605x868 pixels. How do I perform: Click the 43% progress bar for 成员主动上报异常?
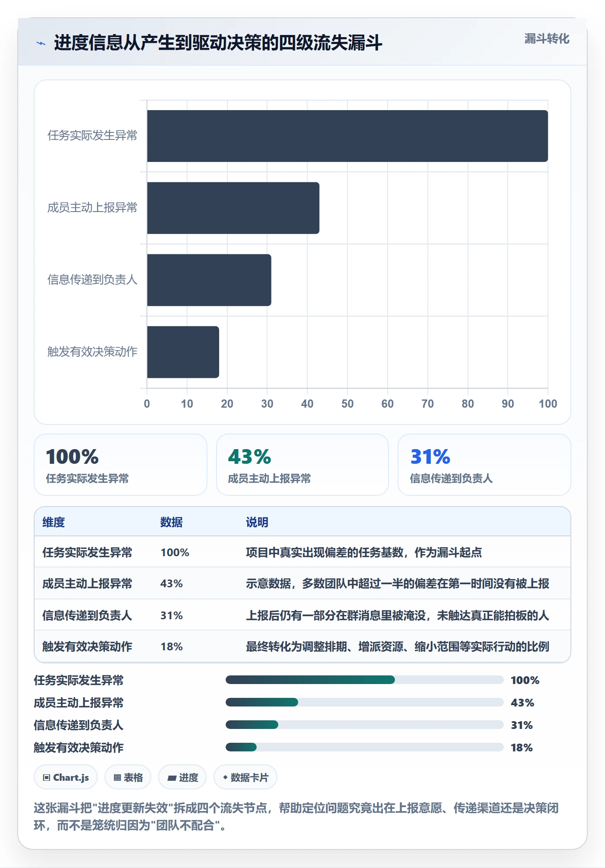[364, 702]
